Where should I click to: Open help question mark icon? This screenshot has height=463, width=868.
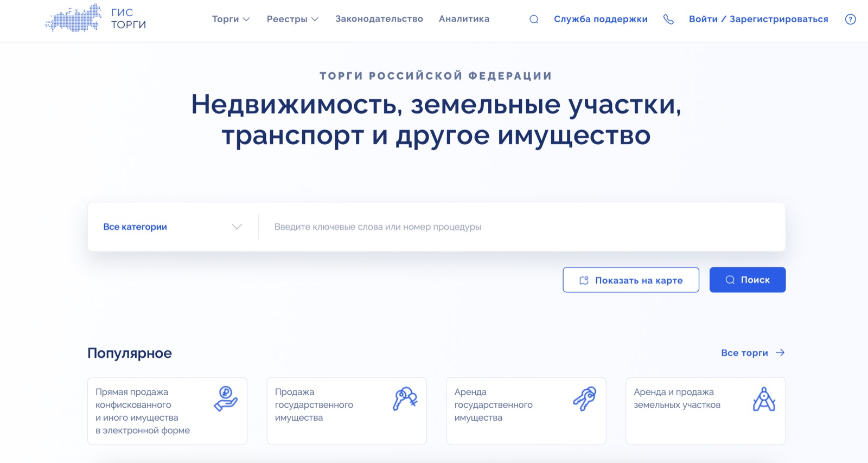[851, 20]
